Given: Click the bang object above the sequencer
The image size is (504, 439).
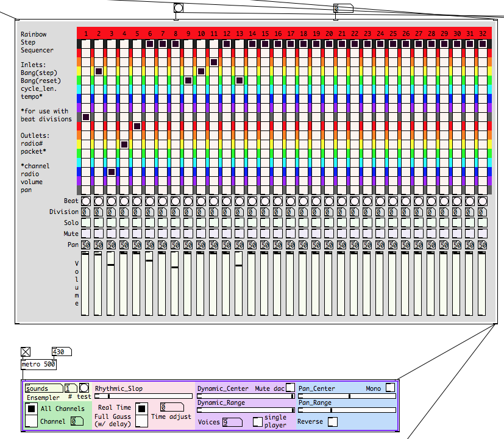Looking at the screenshot, I should point(179,8).
